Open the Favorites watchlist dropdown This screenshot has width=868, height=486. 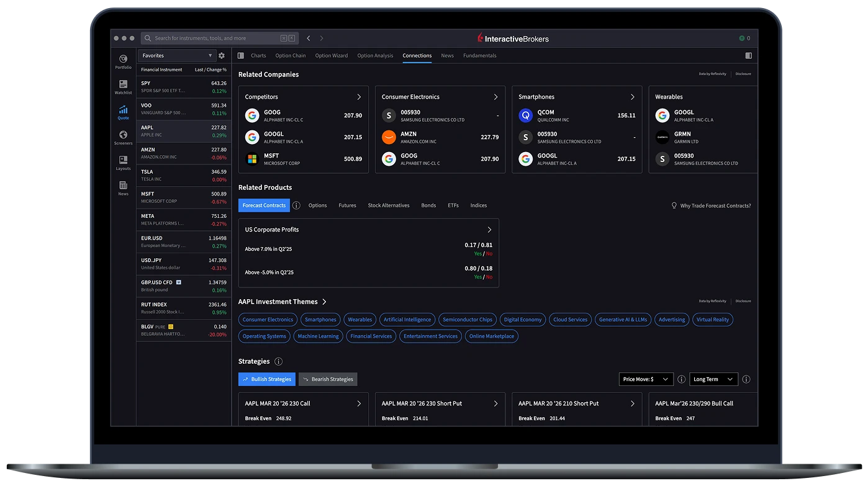[177, 56]
